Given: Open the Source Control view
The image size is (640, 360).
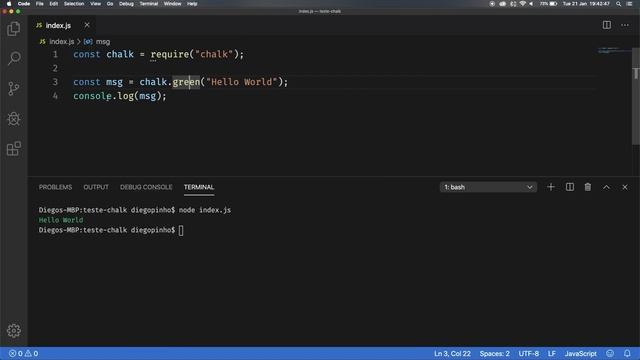Looking at the screenshot, I should [13, 88].
